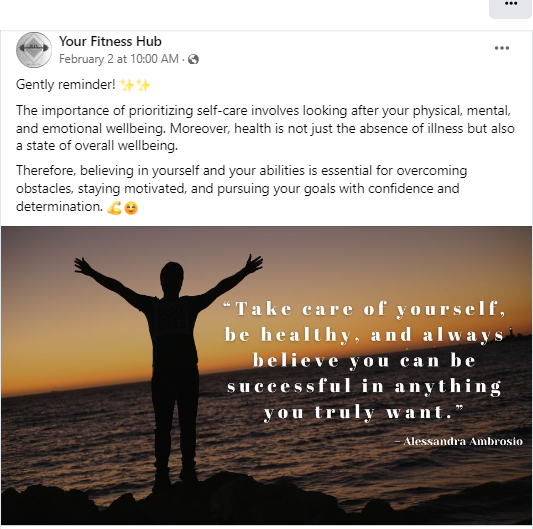
Task: Click the paragraph starting 'Therefore, believing in yourself'
Action: click(x=241, y=188)
